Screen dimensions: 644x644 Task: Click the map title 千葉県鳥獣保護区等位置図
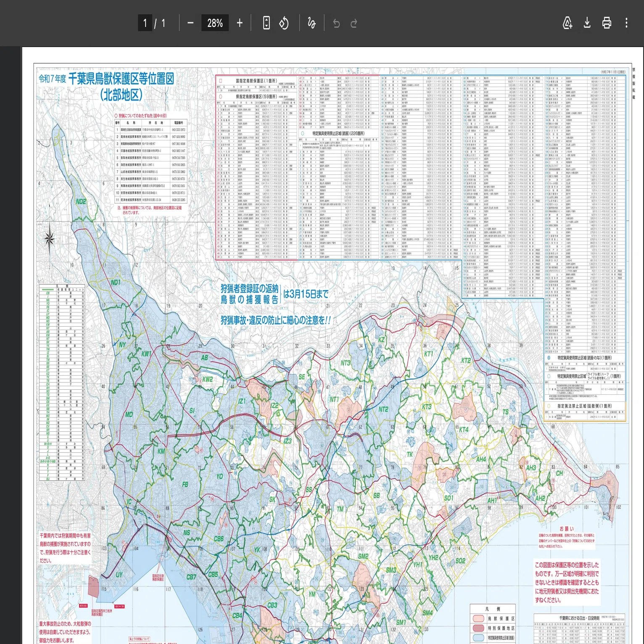tap(121, 79)
